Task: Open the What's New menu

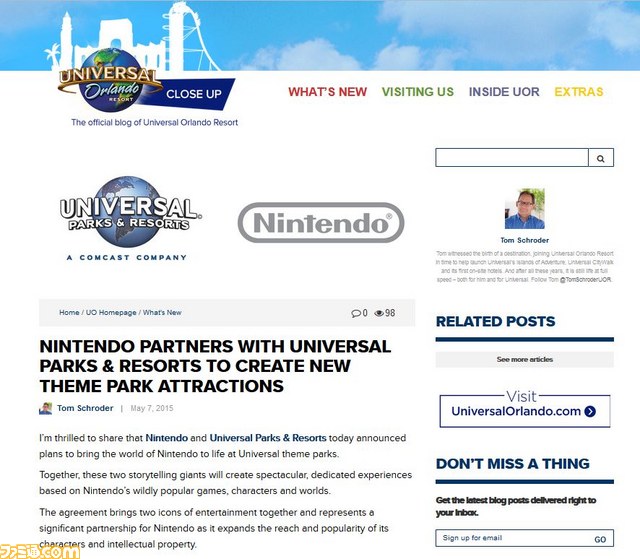Action: [x=327, y=92]
